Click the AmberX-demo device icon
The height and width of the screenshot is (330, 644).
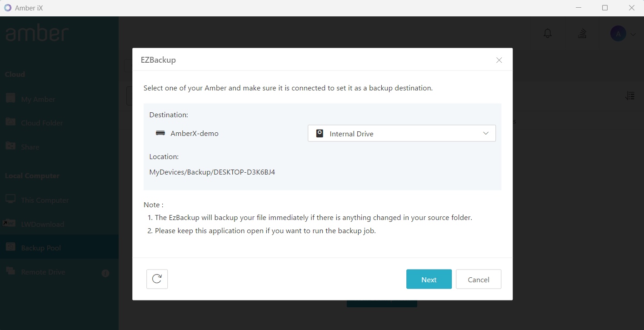pos(160,134)
